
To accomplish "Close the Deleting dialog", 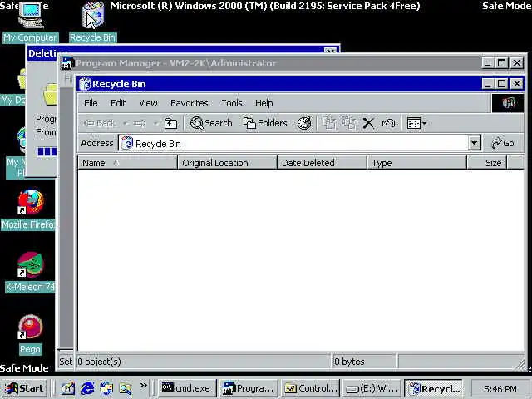I will (x=330, y=51).
